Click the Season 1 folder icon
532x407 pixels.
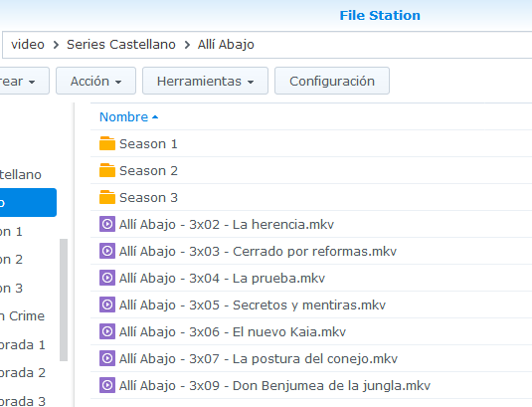(x=107, y=143)
